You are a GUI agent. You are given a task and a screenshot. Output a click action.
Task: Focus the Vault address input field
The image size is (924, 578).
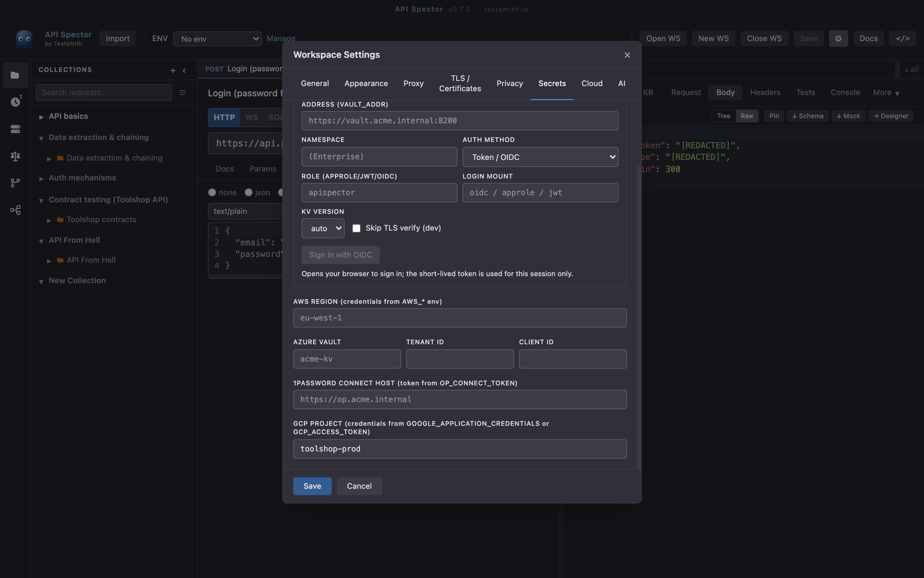pyautogui.click(x=460, y=121)
